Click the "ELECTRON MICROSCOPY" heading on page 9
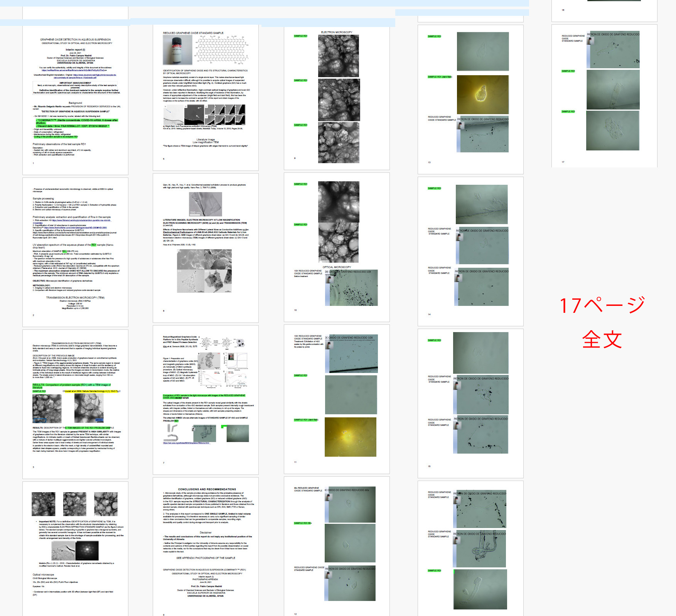 (x=336, y=32)
